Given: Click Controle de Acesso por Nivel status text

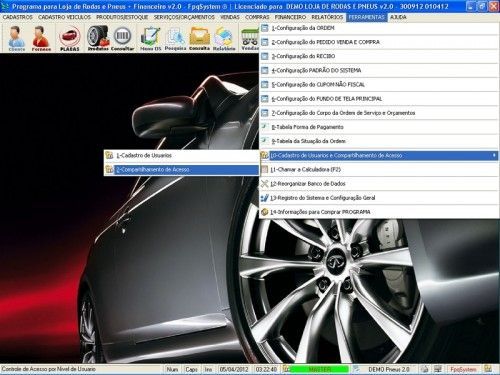Looking at the screenshot, I should pyautogui.click(x=49, y=369).
